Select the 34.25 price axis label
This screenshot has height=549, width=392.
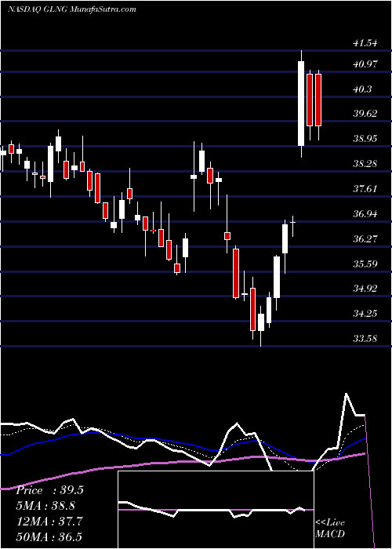[365, 313]
